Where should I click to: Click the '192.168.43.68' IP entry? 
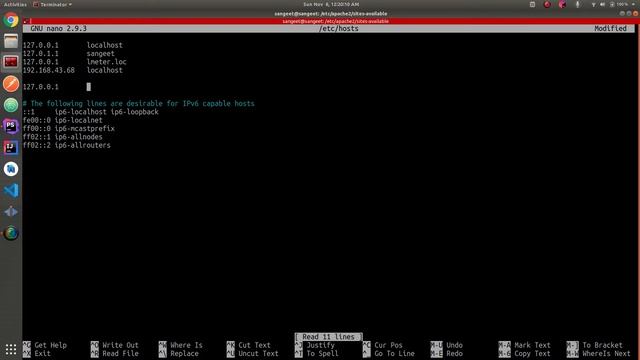[x=49, y=70]
